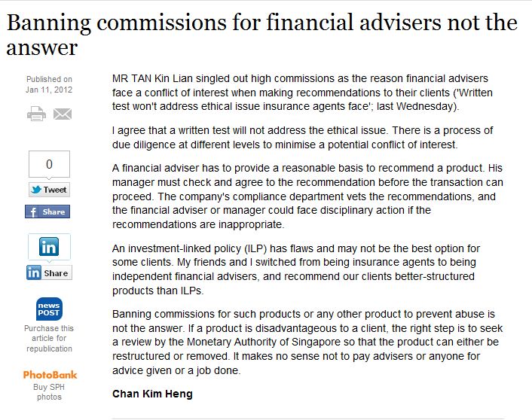
Task: Click the publication date Jan 11, 2012
Action: [x=49, y=90]
